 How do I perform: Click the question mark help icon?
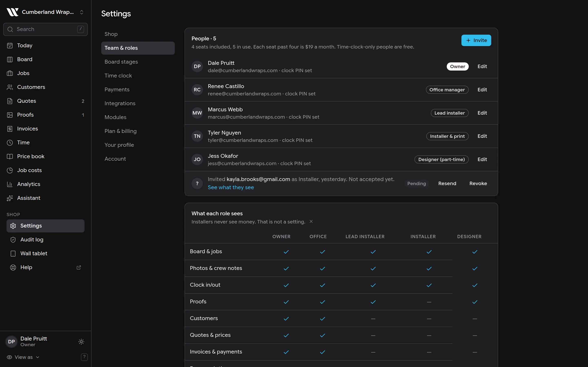tap(84, 357)
